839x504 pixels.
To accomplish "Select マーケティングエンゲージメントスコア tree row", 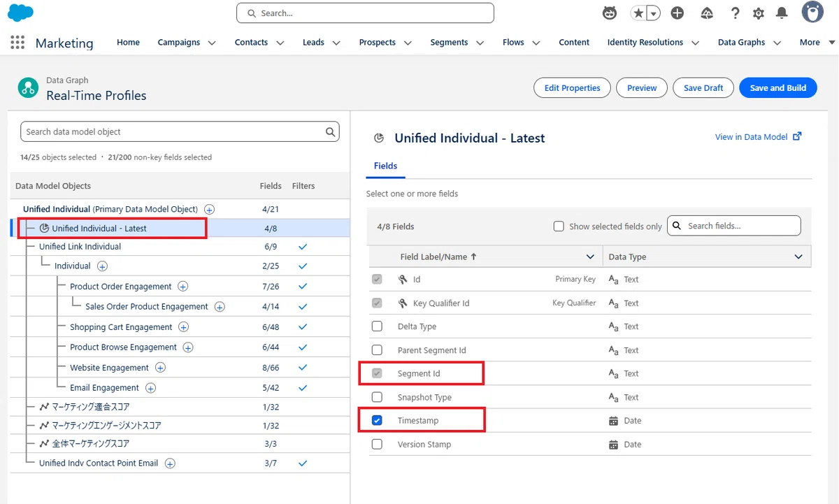I will (x=179, y=425).
